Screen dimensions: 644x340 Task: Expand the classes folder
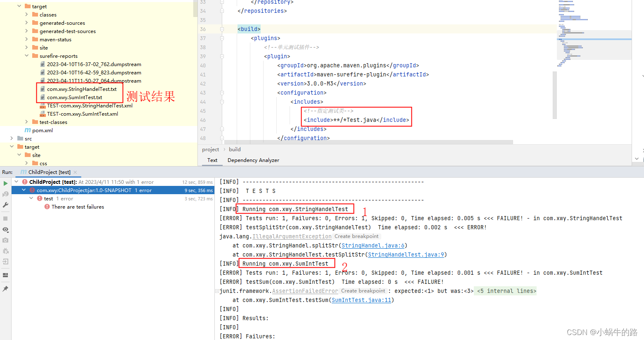(x=26, y=14)
